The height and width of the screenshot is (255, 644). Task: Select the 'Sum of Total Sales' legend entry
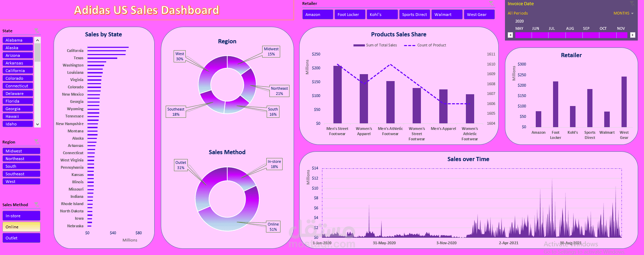click(x=375, y=45)
